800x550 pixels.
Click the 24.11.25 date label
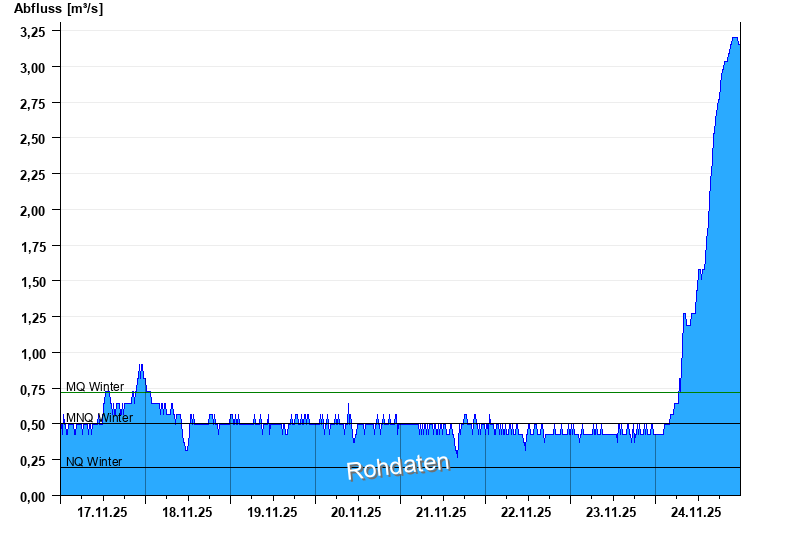[x=697, y=513]
